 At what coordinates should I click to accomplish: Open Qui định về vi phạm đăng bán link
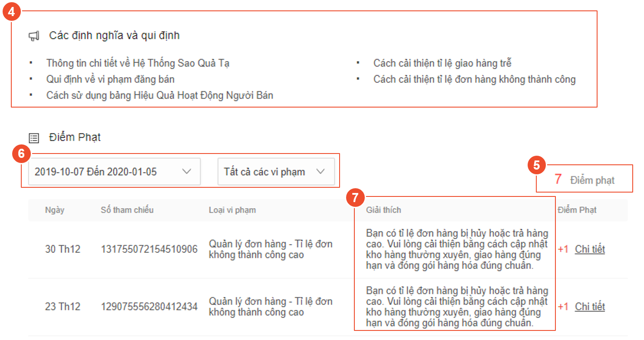pos(110,79)
